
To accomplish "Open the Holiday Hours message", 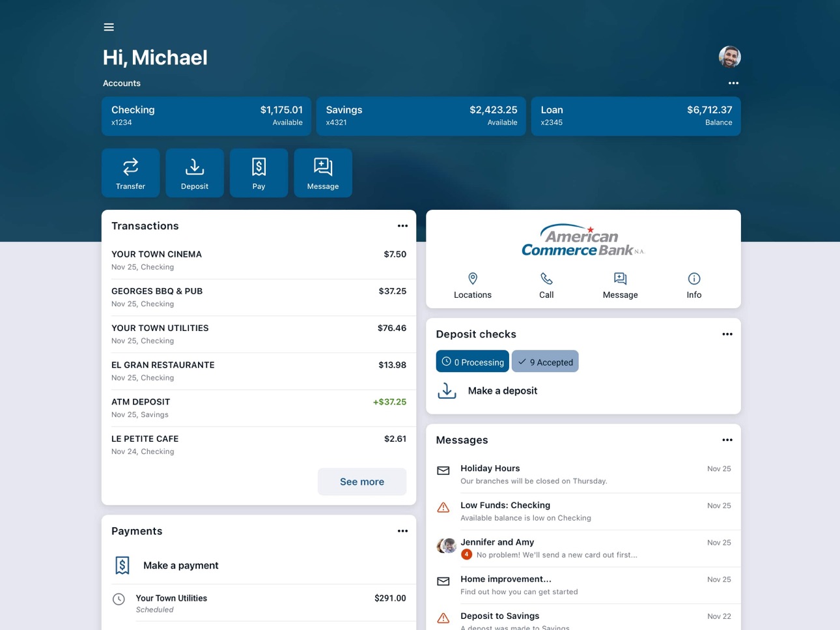I will pos(583,474).
